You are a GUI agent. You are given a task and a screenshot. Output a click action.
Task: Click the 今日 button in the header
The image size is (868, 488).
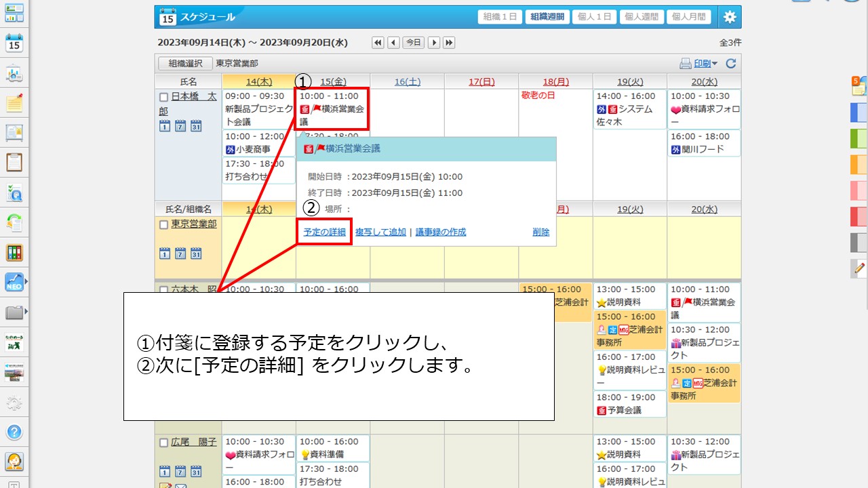pyautogui.click(x=413, y=42)
